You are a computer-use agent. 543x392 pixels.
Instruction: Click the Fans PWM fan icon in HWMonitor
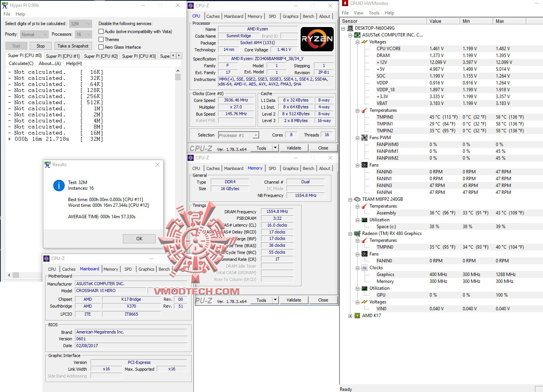(364, 137)
